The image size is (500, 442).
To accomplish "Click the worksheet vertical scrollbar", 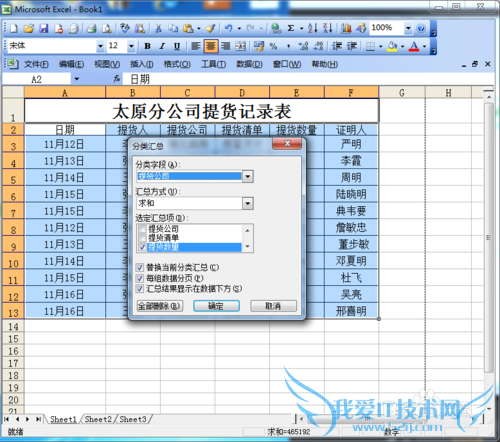I will pyautogui.click(x=489, y=237).
